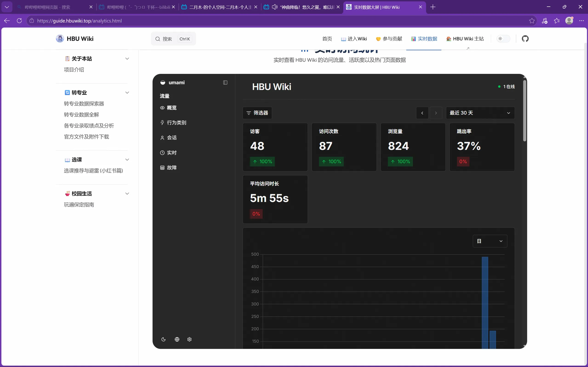Open the media control music icon
This screenshot has width=588, height=367.
544,21
